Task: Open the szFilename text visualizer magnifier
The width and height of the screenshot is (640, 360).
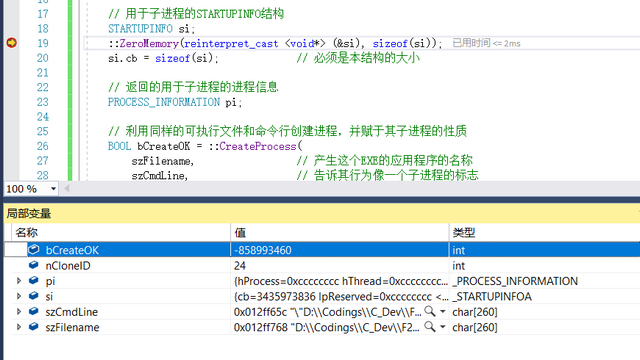Action: pyautogui.click(x=429, y=327)
